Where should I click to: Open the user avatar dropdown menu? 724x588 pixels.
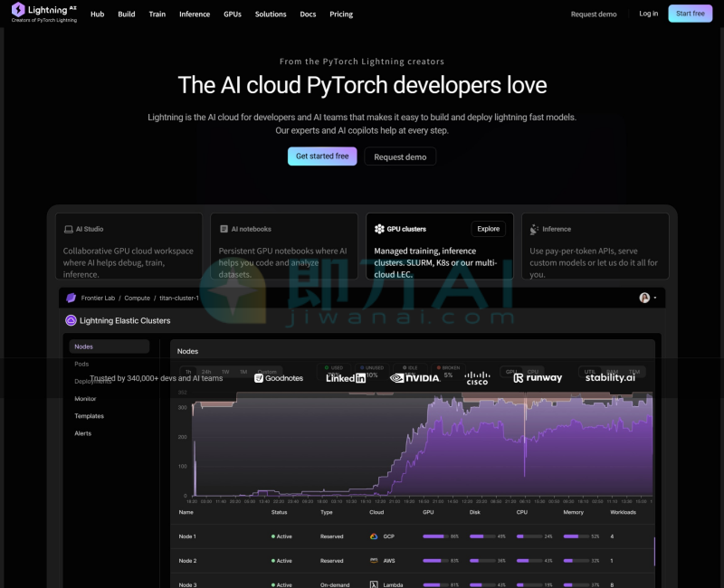click(x=647, y=298)
